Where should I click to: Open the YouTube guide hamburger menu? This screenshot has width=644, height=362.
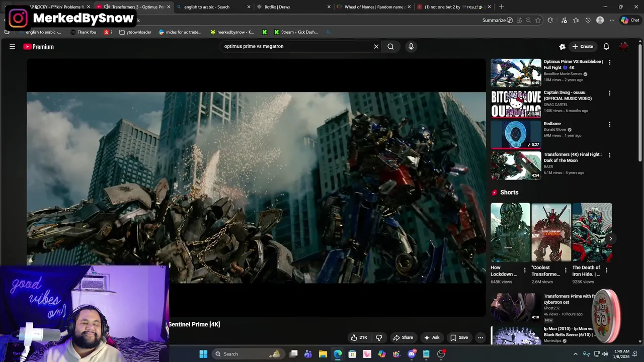[x=12, y=47]
